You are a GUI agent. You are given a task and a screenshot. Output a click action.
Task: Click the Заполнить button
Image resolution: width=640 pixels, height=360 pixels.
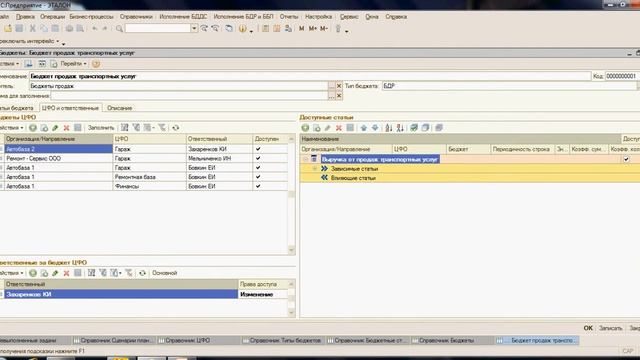point(101,128)
